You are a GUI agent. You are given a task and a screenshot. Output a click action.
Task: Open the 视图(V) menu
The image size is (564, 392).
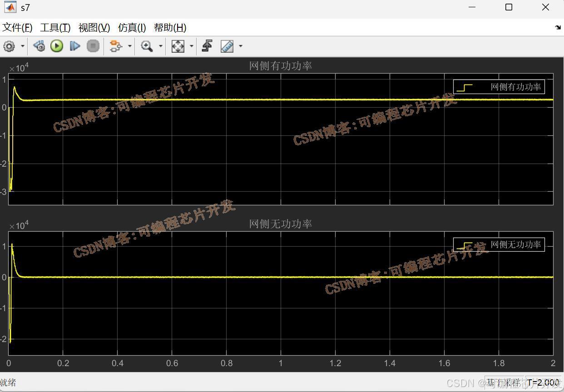click(94, 28)
